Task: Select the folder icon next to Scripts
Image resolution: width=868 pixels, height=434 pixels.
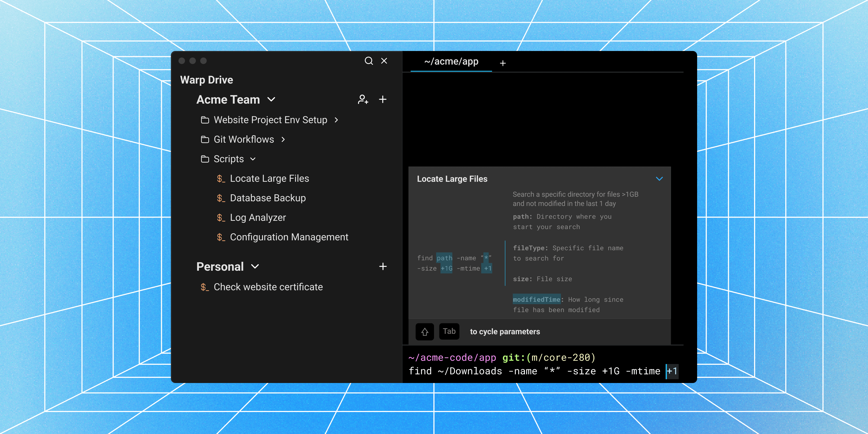Action: coord(205,159)
